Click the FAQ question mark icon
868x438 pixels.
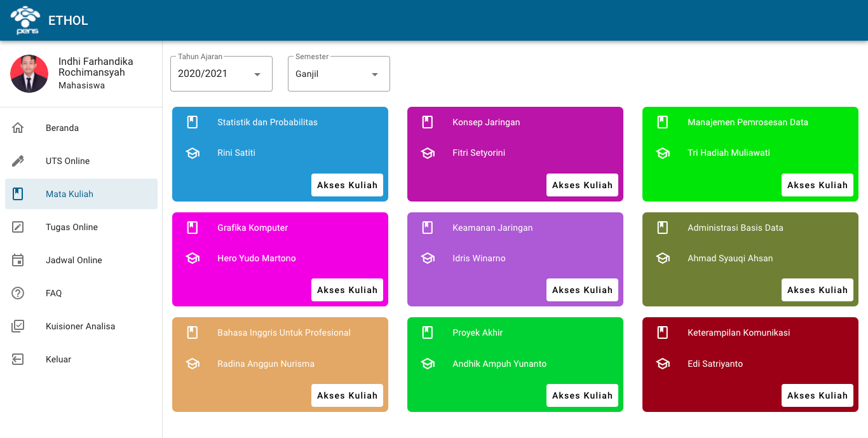pyautogui.click(x=18, y=293)
